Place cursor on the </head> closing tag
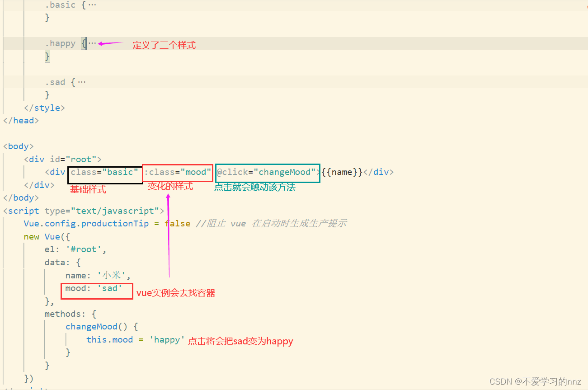Image resolution: width=588 pixels, height=390 pixels. pyautogui.click(x=21, y=120)
